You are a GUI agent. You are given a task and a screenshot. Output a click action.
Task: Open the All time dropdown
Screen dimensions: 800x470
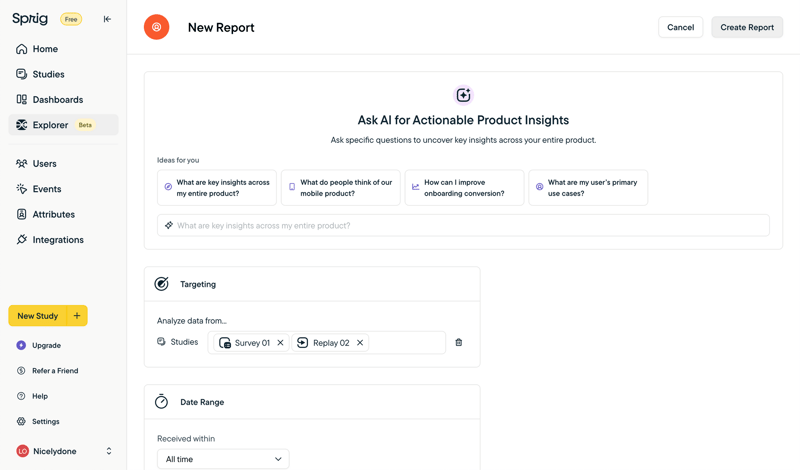click(223, 459)
